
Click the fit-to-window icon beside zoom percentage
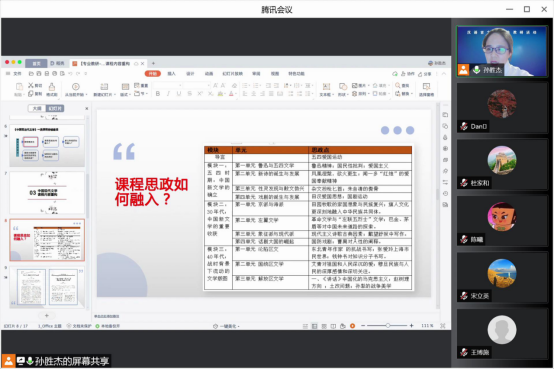coord(443,325)
